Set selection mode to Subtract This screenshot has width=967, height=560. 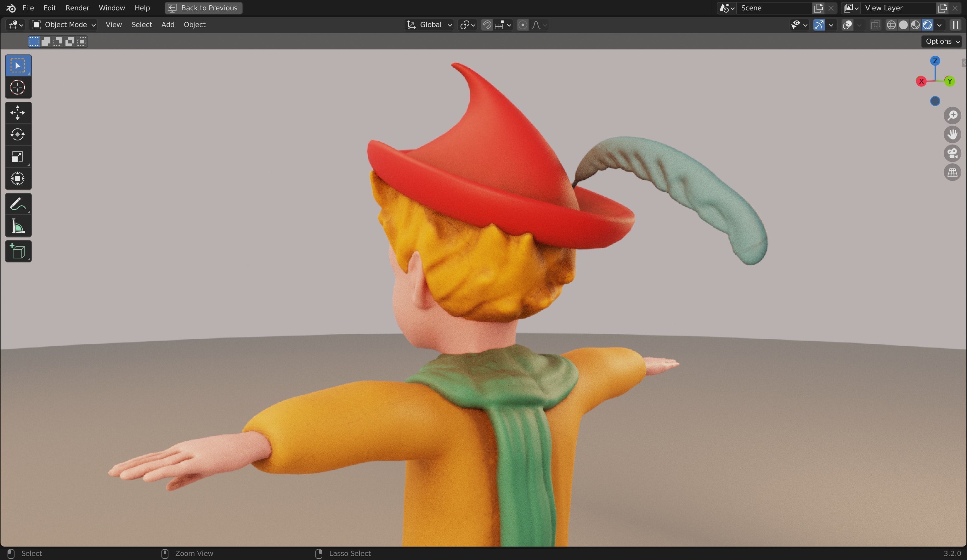click(x=58, y=42)
